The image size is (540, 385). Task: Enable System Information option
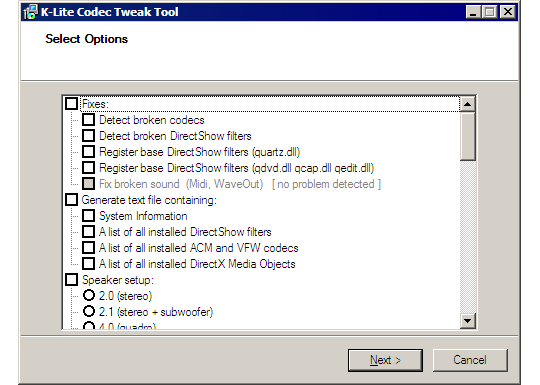[x=89, y=216]
